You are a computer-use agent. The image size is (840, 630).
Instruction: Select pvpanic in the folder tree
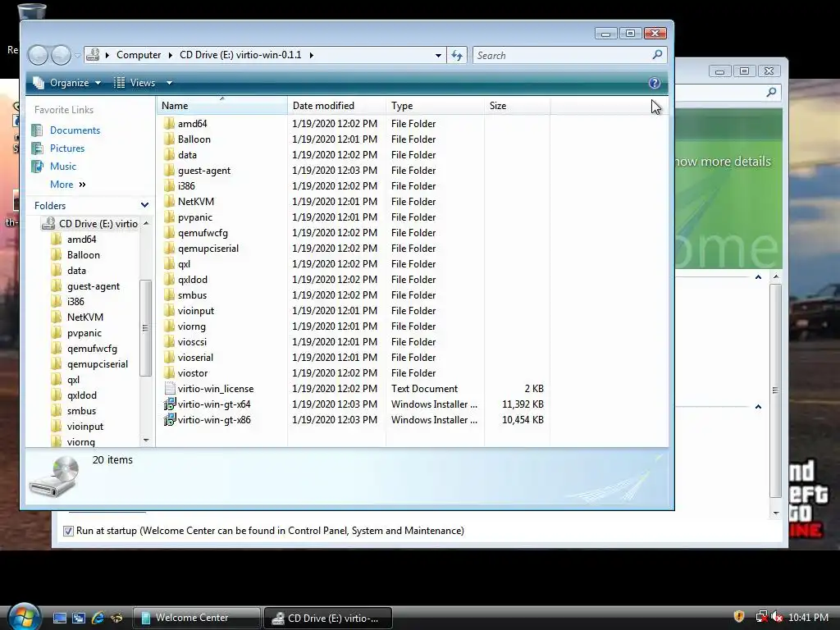click(84, 333)
